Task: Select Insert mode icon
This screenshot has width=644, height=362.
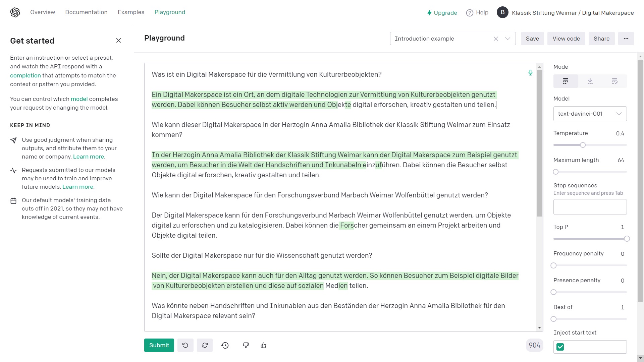Action: coord(590,81)
